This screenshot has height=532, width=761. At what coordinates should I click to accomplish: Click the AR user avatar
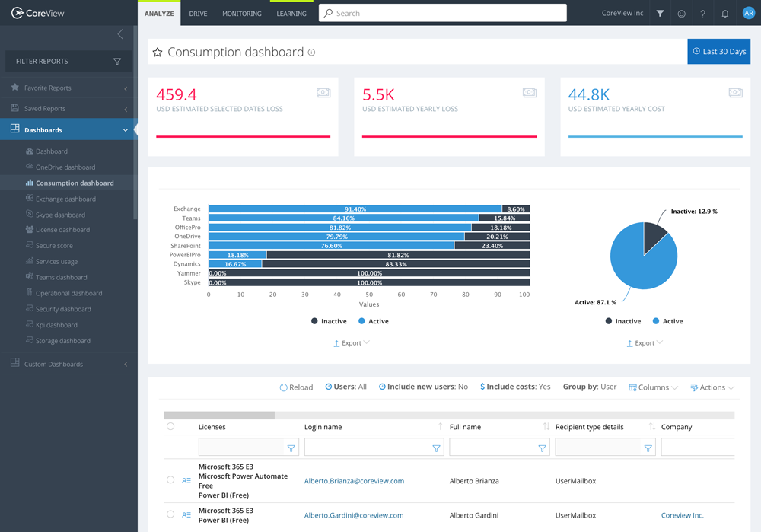748,13
